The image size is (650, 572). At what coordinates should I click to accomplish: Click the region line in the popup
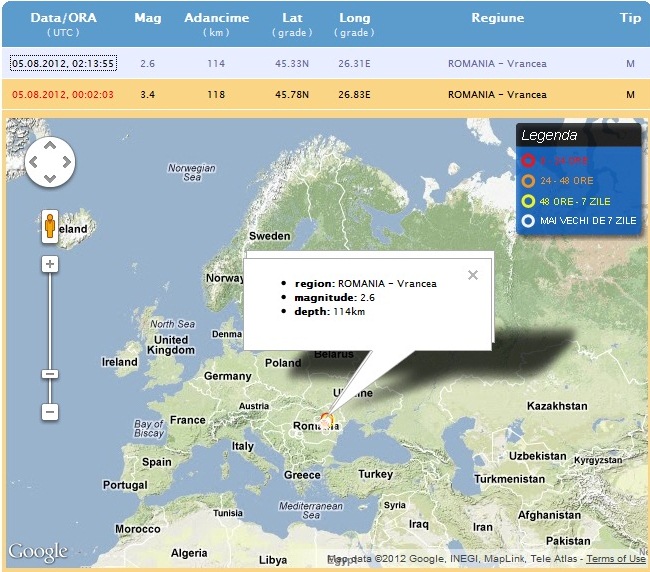[x=366, y=284]
